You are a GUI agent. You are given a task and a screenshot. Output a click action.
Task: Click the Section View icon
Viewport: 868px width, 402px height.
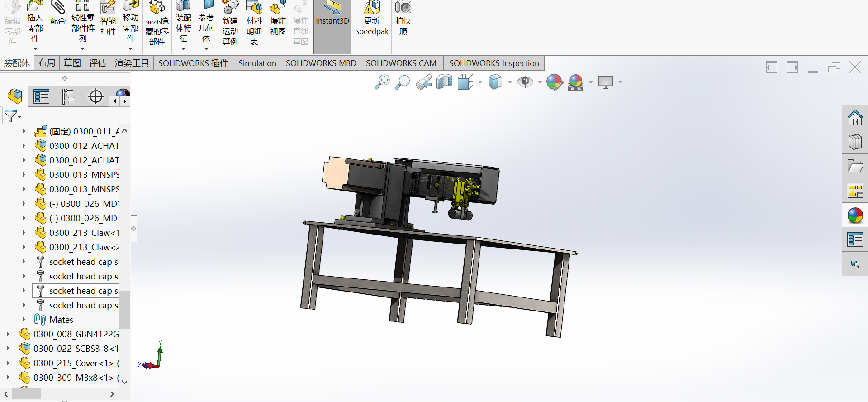click(445, 82)
